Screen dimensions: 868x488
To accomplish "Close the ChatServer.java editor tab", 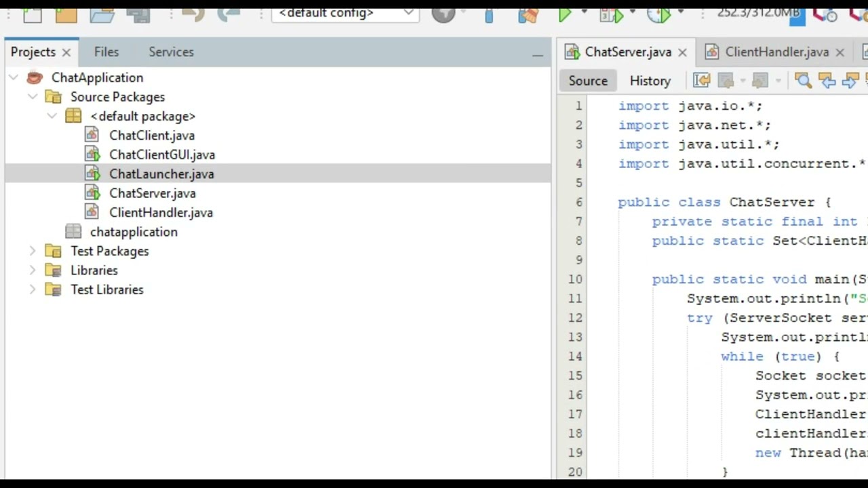I will tap(682, 52).
